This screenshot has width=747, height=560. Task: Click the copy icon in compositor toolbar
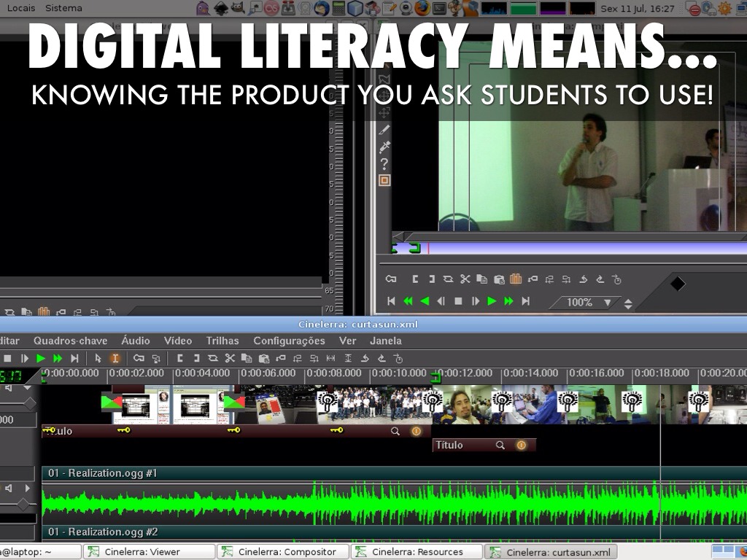point(481,279)
